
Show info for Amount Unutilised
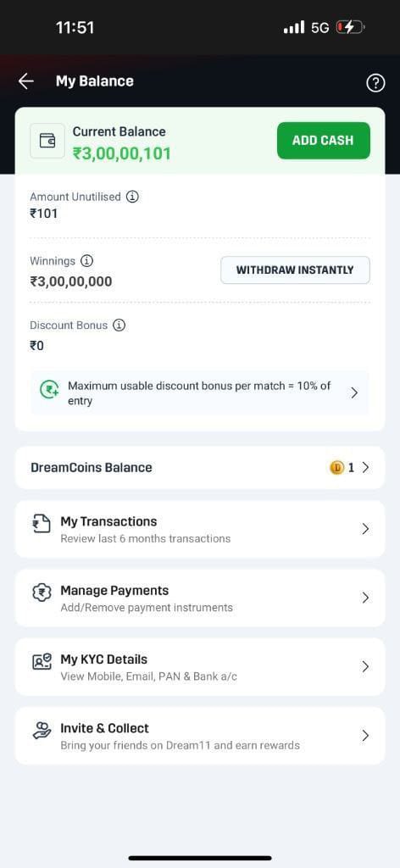point(132,196)
